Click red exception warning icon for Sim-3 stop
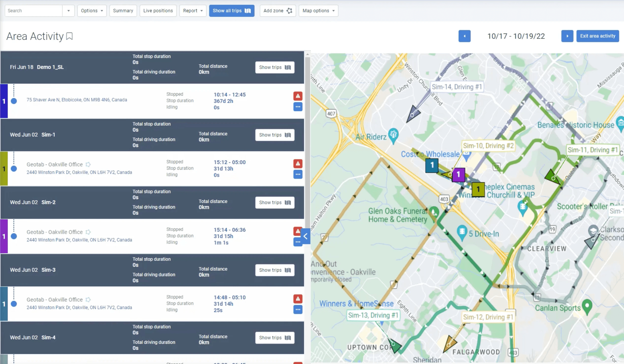 (298, 299)
